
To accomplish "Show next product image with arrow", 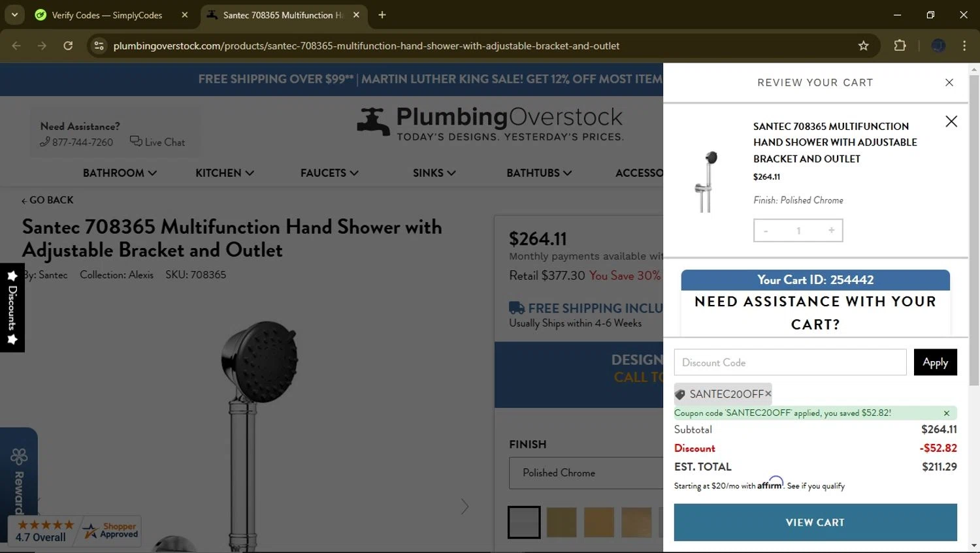I will coord(465,507).
